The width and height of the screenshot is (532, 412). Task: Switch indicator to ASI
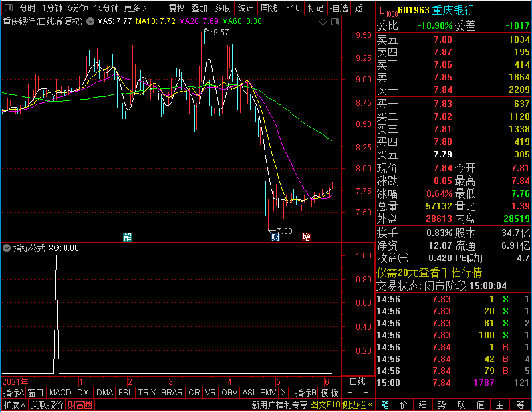click(248, 393)
